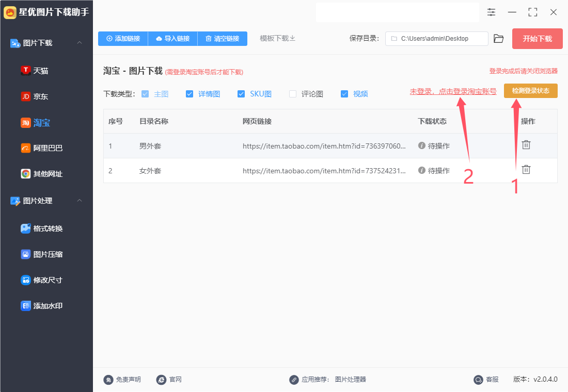Click the 客服 chat icon in footer
The image size is (568, 392).
click(479, 380)
